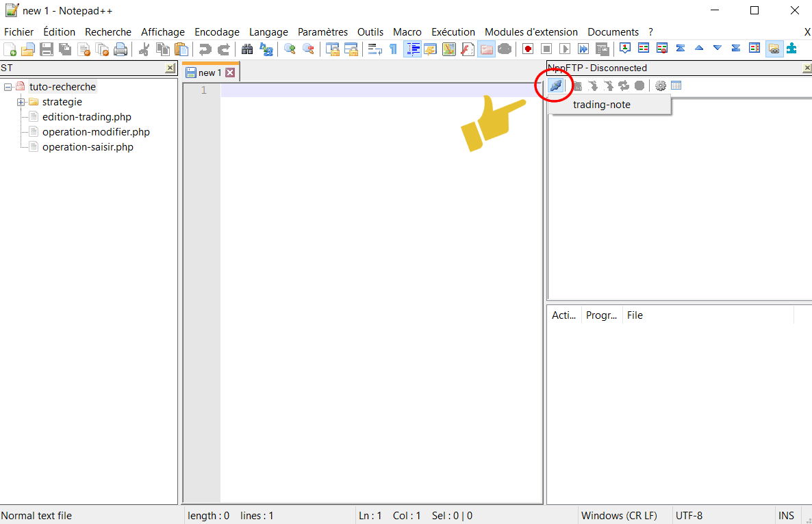
Task: Expand the strategie folder
Action: tap(21, 102)
